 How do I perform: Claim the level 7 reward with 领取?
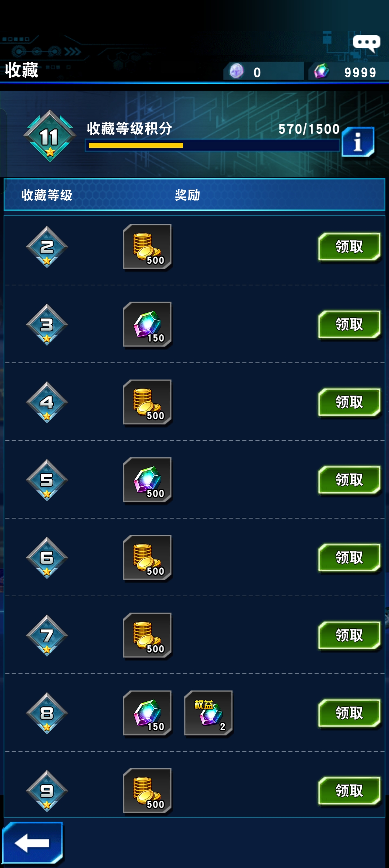click(x=349, y=636)
